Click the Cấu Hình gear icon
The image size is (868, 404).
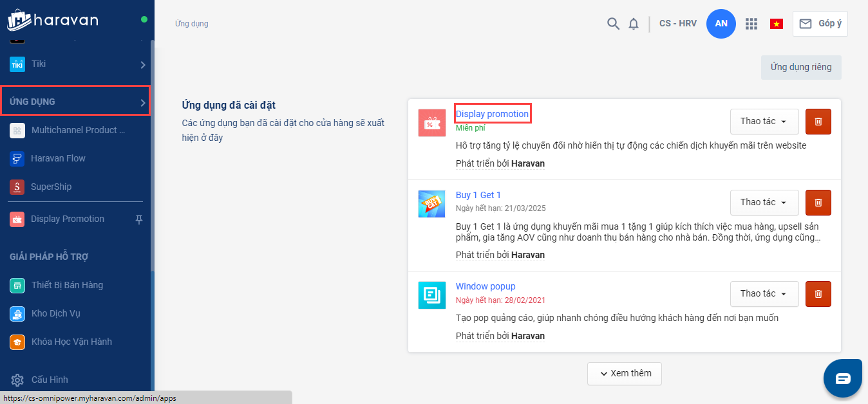click(x=17, y=380)
